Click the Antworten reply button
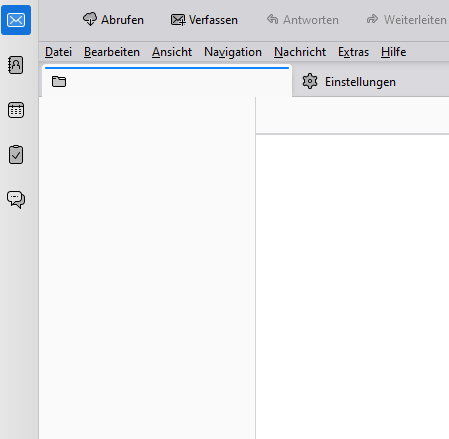449x439 pixels. pos(303,20)
